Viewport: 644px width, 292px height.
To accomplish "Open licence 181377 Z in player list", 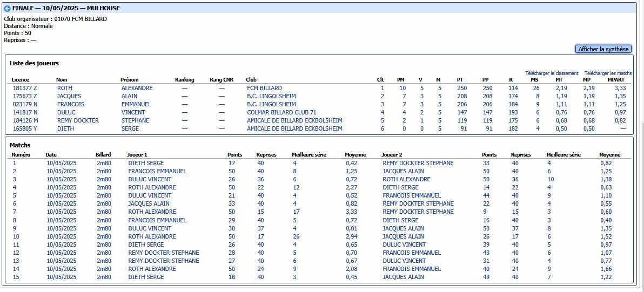I will (25, 88).
